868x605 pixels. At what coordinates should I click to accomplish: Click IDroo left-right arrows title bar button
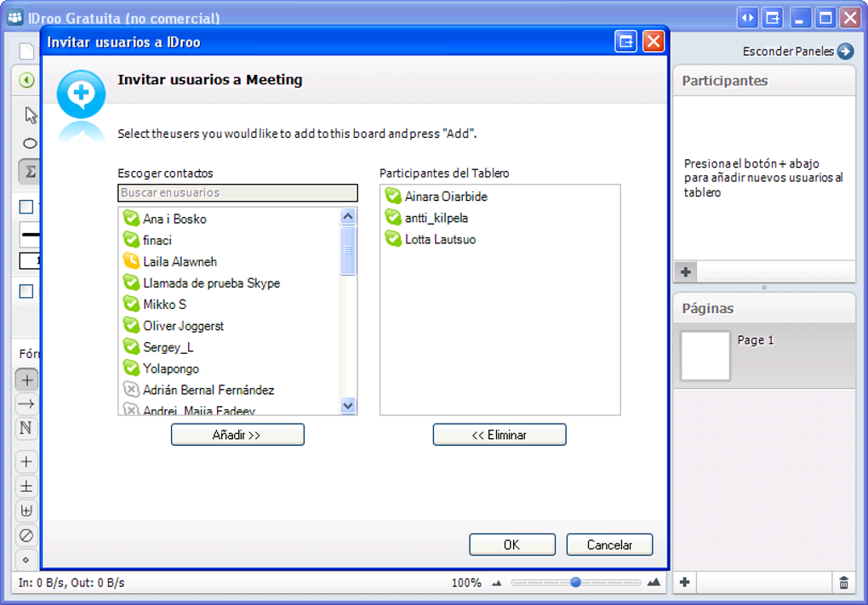click(x=747, y=18)
